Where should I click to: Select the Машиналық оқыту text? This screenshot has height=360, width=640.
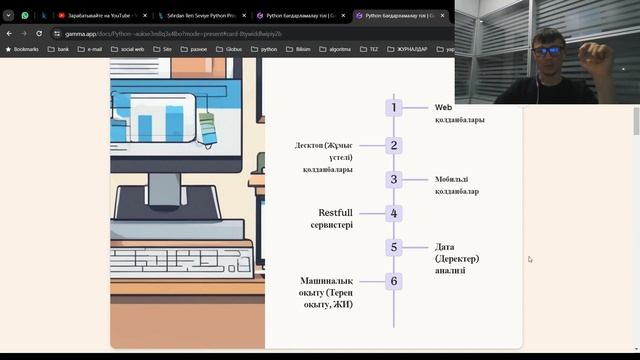point(326,293)
